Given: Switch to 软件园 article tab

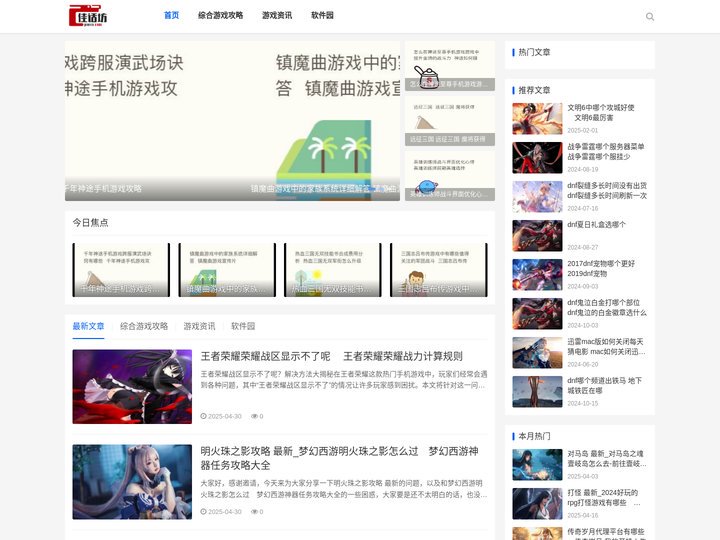Looking at the screenshot, I should pyautogui.click(x=242, y=326).
